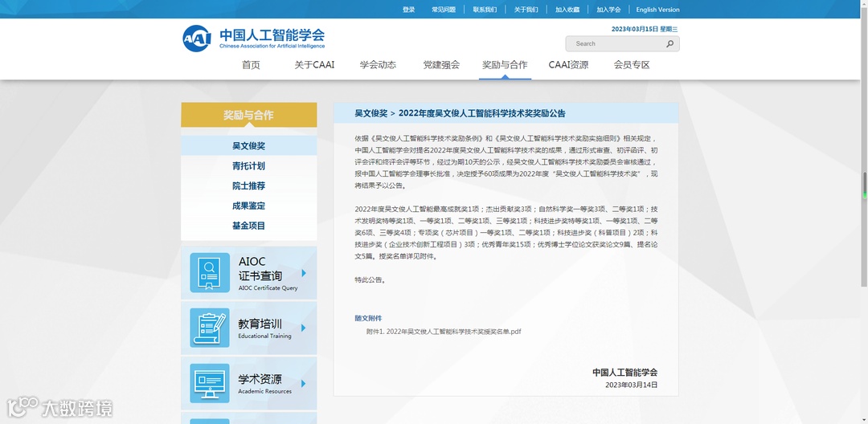868x424 pixels.
Task: Click the header date 2023年03月15日 星期三
Action: pyautogui.click(x=645, y=29)
